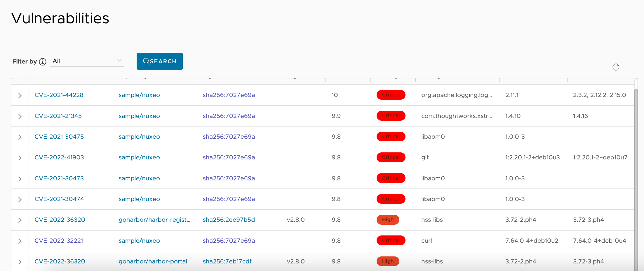Click the info icon next to Filter by
This screenshot has height=271, width=644.
[43, 61]
